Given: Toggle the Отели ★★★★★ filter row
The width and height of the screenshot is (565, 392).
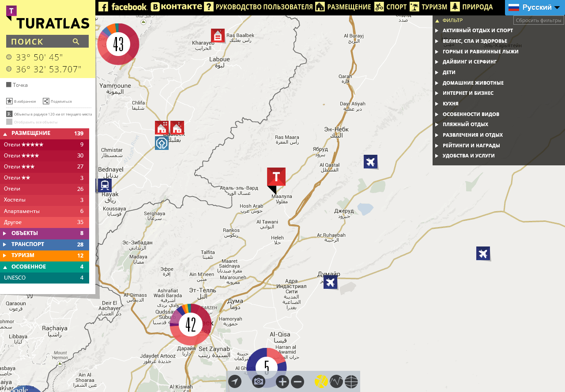Looking at the screenshot, I should coord(45,144).
